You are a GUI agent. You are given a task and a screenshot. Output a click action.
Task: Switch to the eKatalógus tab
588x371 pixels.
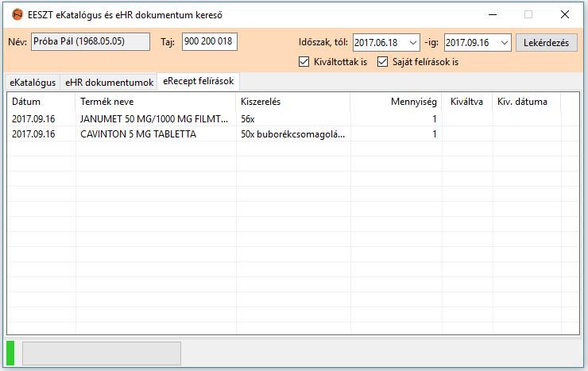[33, 83]
